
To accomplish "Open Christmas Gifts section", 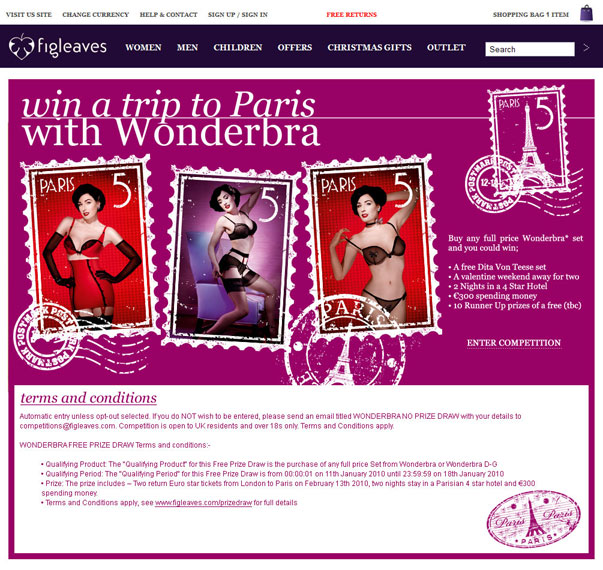I will point(369,47).
